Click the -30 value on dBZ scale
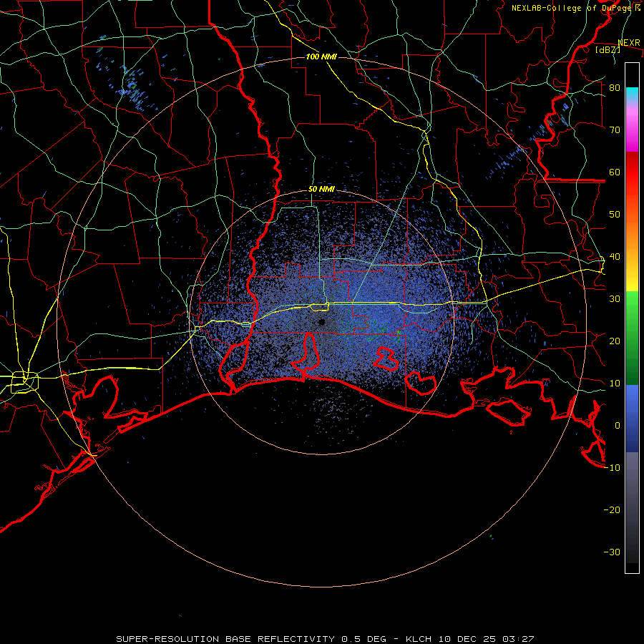 pos(612,552)
